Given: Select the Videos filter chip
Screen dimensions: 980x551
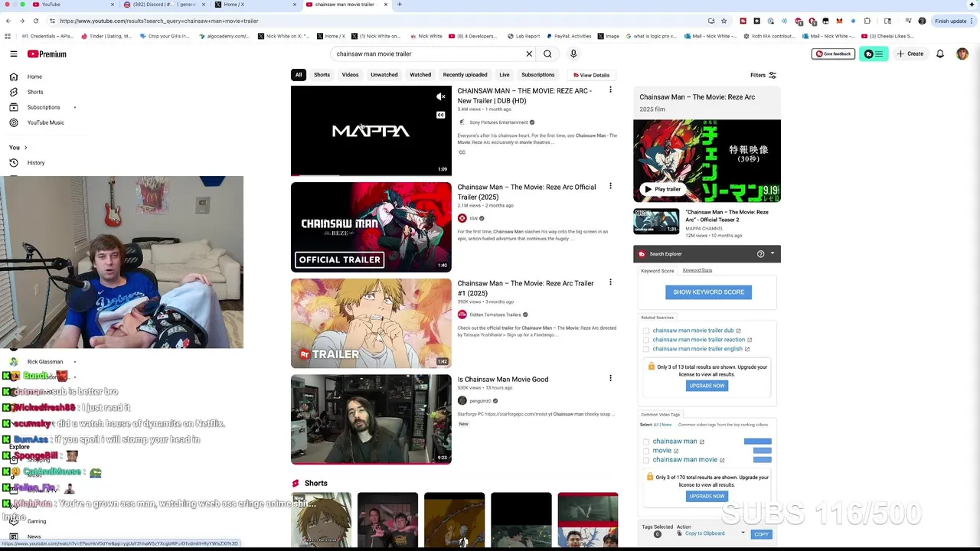Looking at the screenshot, I should [x=350, y=75].
